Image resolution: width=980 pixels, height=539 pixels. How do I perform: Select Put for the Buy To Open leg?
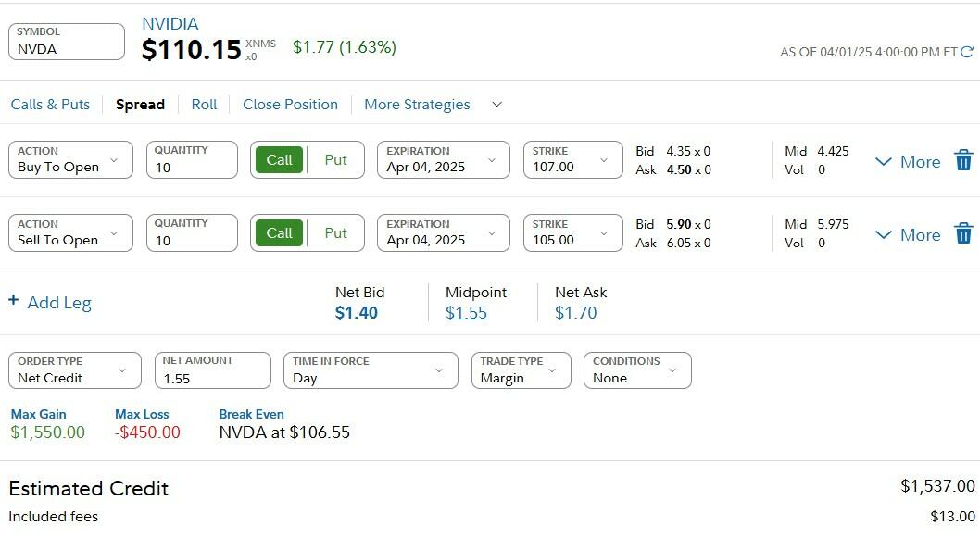point(335,160)
